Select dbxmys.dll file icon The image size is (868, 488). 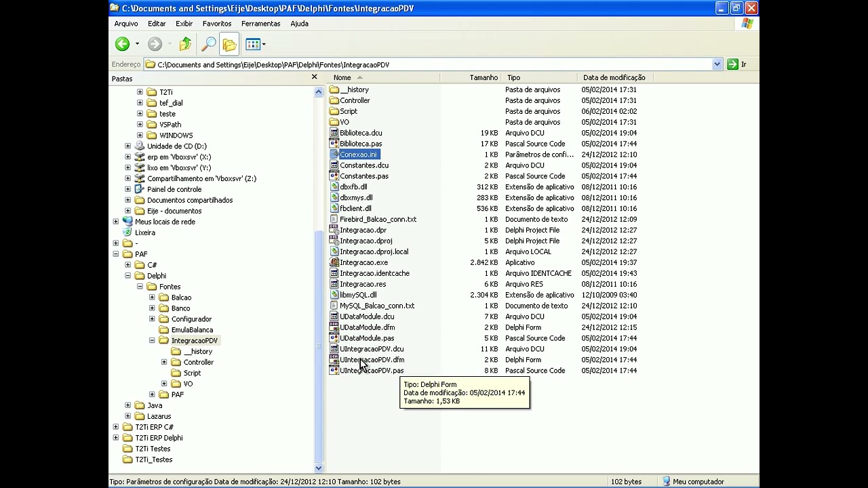334,198
